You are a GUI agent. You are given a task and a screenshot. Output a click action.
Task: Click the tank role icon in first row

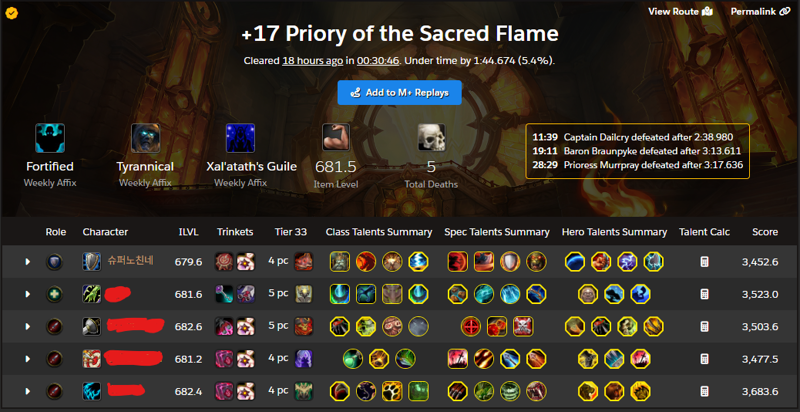55,262
